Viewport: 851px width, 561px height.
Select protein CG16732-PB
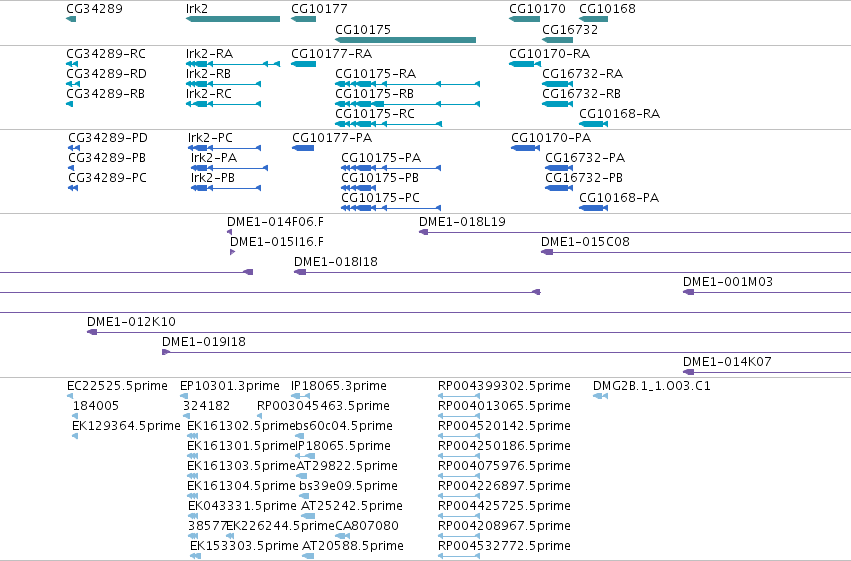(584, 178)
